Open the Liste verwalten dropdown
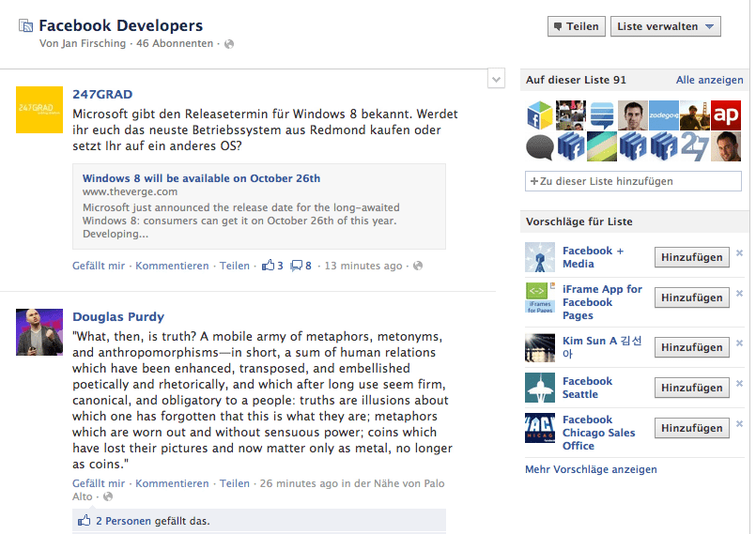This screenshot has height=534, width=756. [x=665, y=26]
